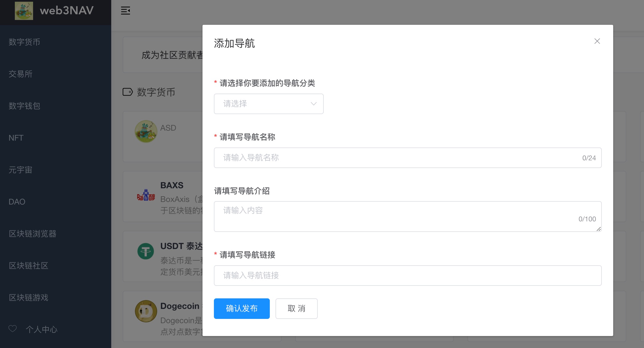Click the Dogecoin coin icon
The height and width of the screenshot is (348, 644).
146,311
